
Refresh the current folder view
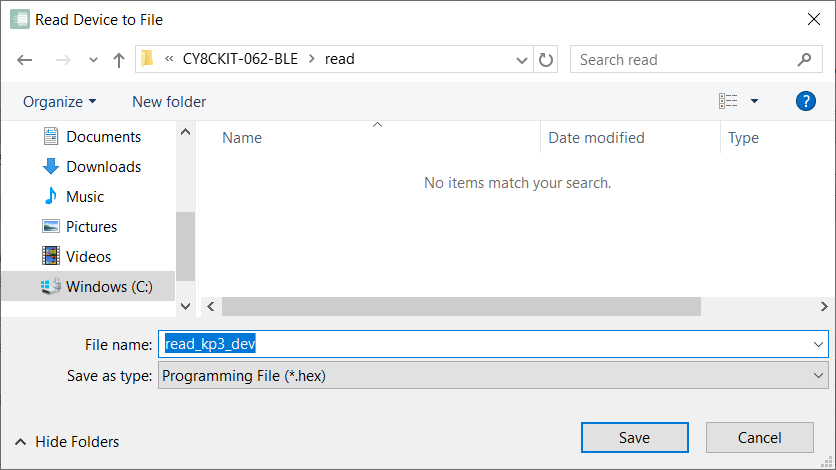click(x=546, y=60)
